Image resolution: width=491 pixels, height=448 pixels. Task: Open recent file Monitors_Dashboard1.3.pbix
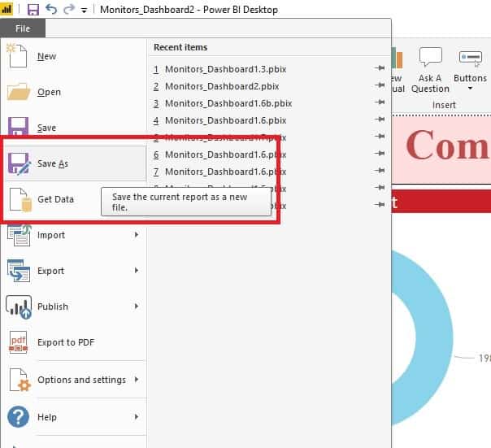pos(225,69)
